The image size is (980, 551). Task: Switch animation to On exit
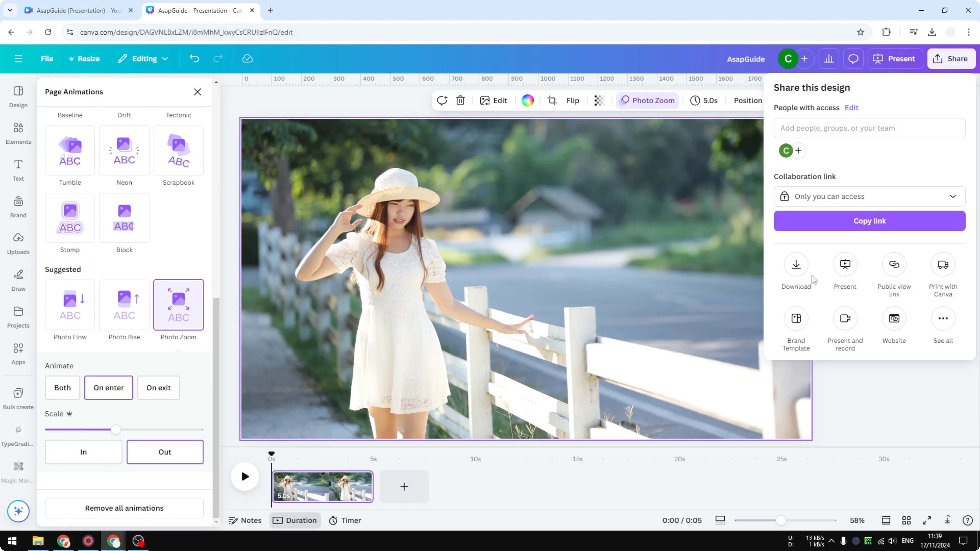[158, 388]
